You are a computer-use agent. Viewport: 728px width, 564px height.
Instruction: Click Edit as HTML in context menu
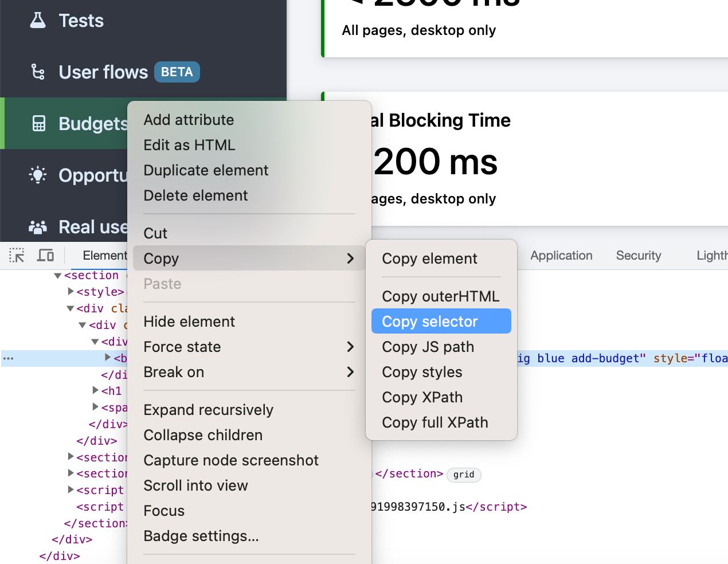[x=189, y=145]
